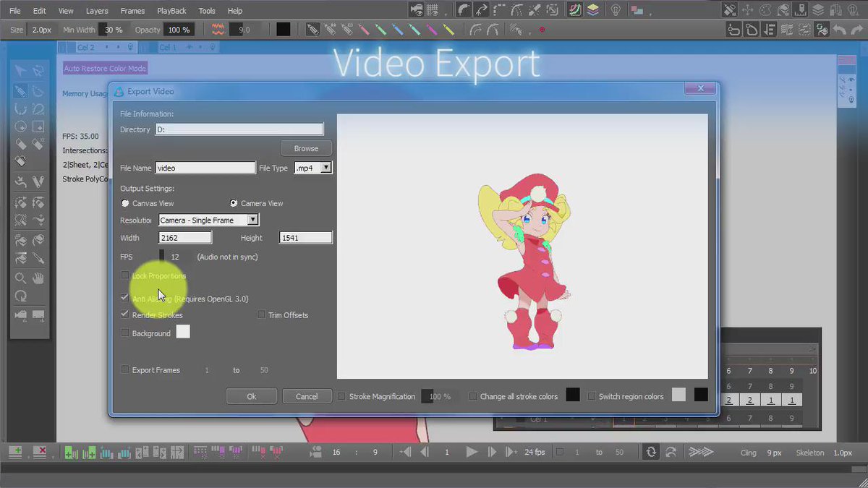Click the Height input field
Viewport: 868px width, 488px height.
(305, 238)
